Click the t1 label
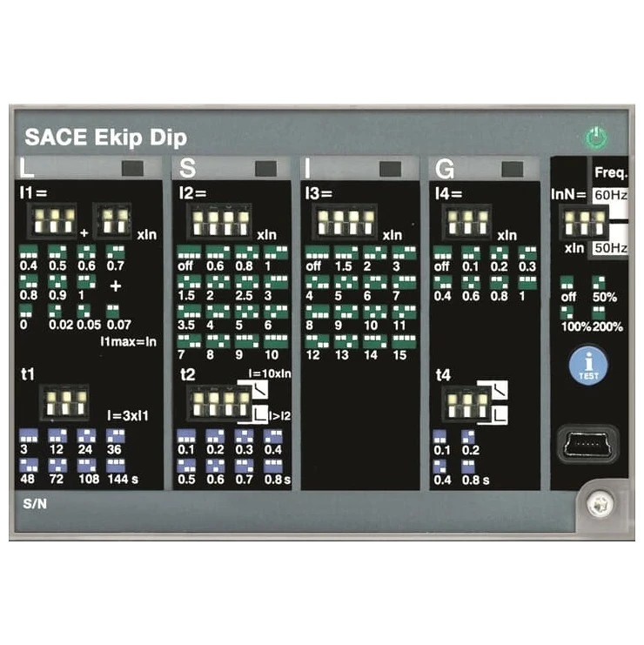This screenshot has width=644, height=645. pos(28,374)
